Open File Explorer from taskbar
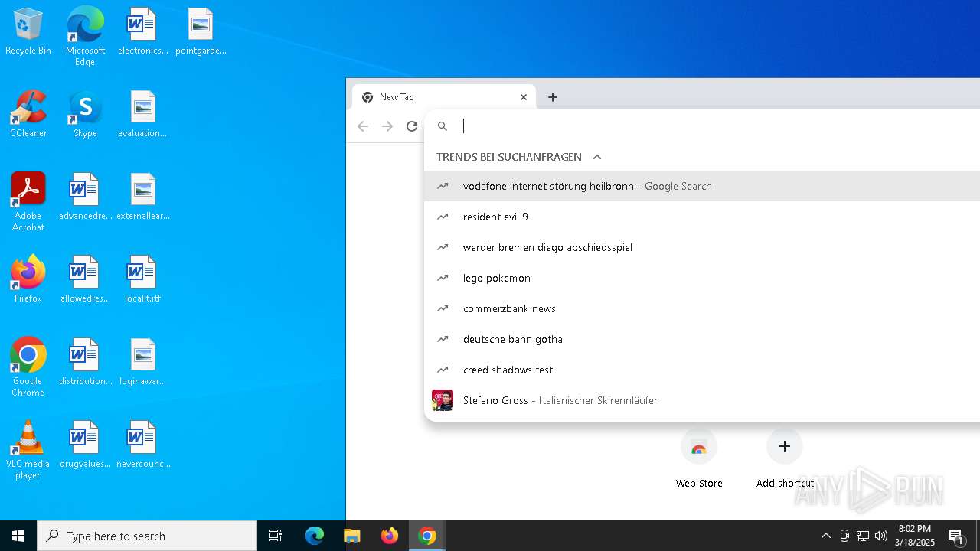This screenshot has height=551, width=980. point(352,536)
